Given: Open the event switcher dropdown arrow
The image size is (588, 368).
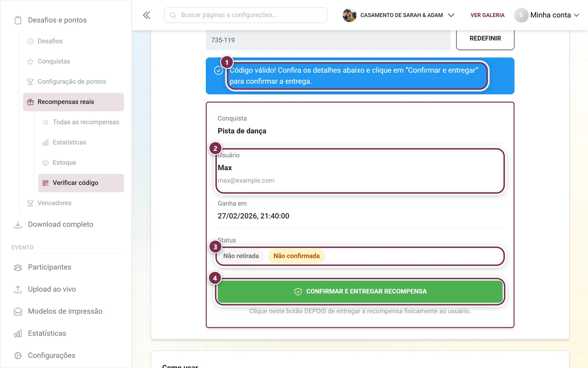Looking at the screenshot, I should point(451,15).
